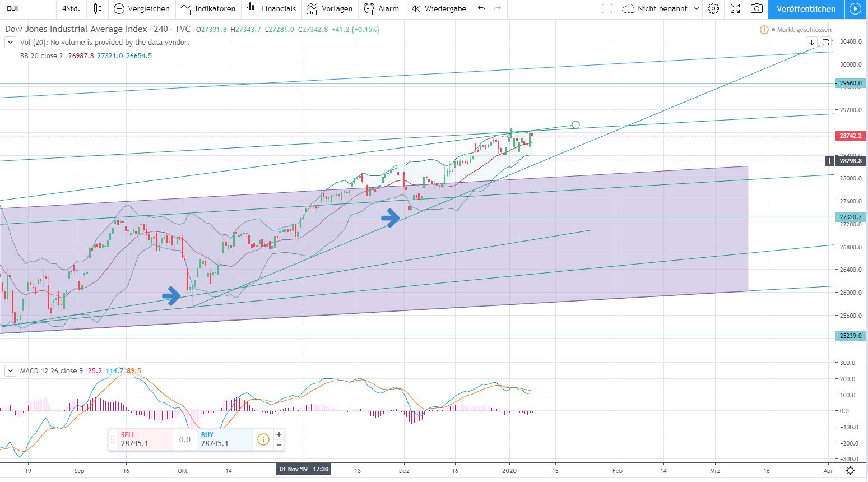Maximize the chart pane icon
Viewport: 868px width, 482px height.
[x=826, y=42]
